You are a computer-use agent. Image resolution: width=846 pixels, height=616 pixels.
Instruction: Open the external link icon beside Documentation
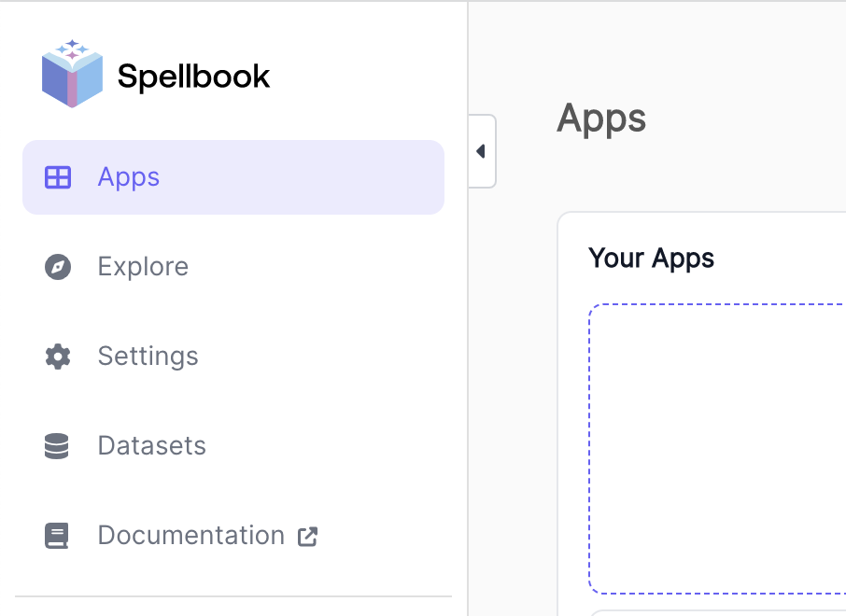(x=309, y=537)
